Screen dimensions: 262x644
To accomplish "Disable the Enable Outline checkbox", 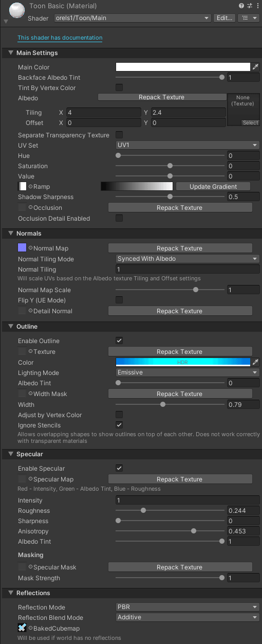I will [x=119, y=341].
